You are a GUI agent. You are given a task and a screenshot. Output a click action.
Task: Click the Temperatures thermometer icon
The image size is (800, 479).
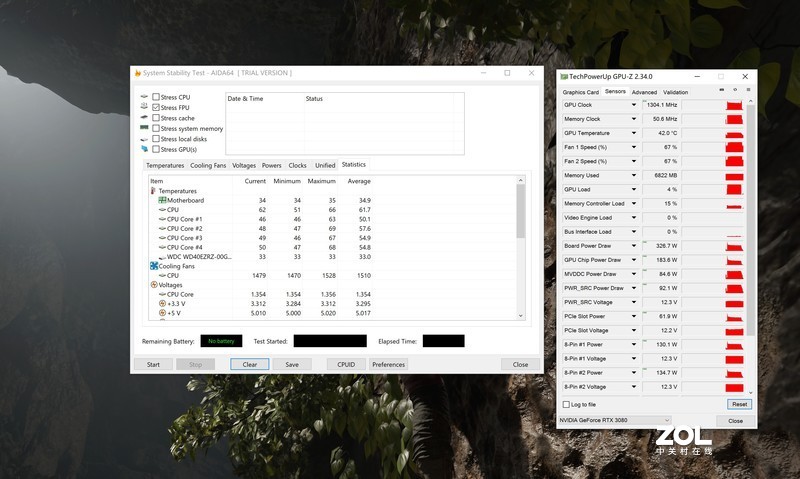tap(154, 191)
